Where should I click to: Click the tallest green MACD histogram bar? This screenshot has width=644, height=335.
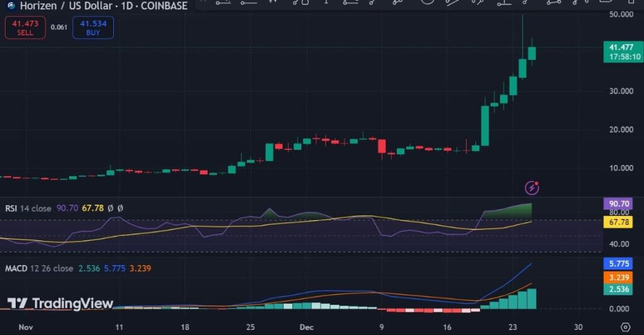click(x=532, y=299)
